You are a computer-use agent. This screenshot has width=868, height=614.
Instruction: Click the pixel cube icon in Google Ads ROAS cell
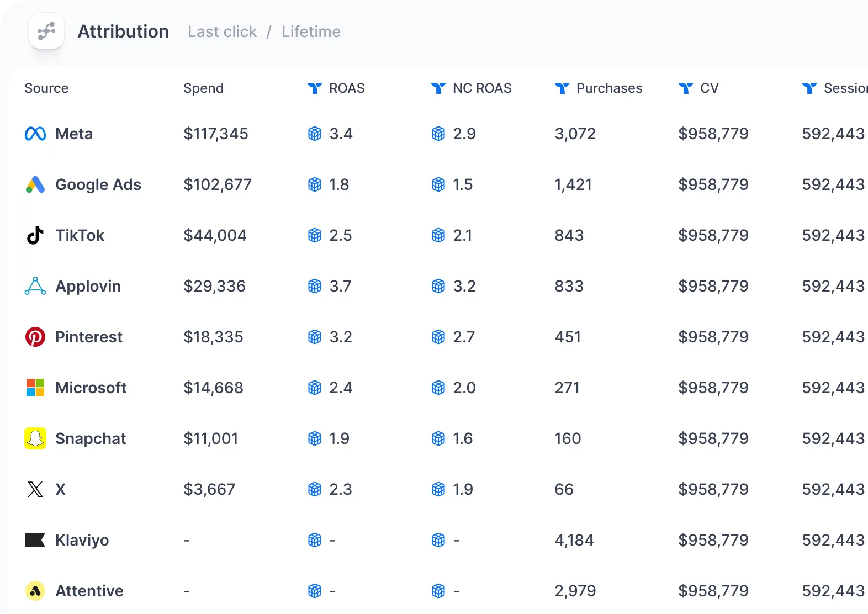(x=315, y=184)
